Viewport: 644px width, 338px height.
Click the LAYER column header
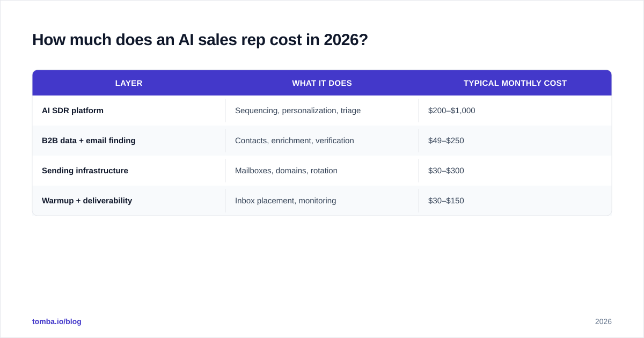(129, 83)
